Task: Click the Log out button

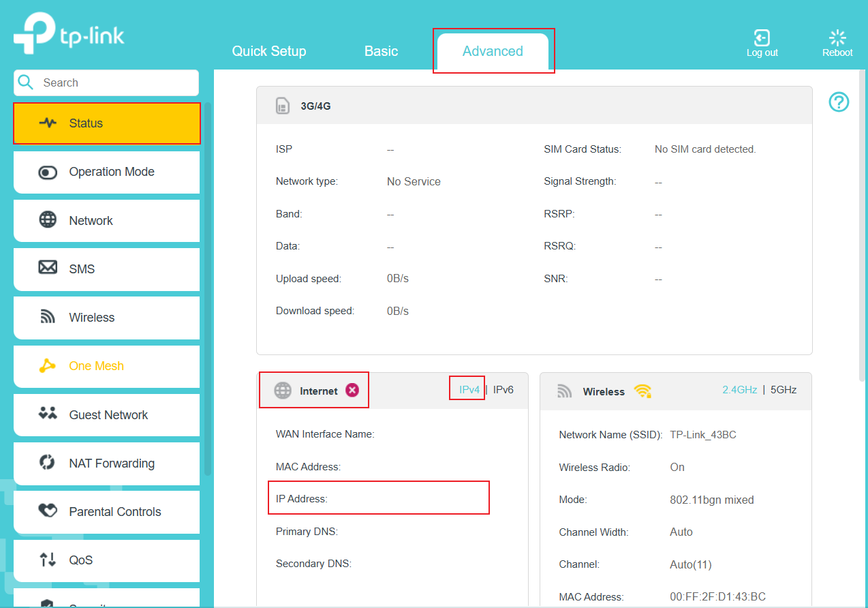Action: coord(762,42)
